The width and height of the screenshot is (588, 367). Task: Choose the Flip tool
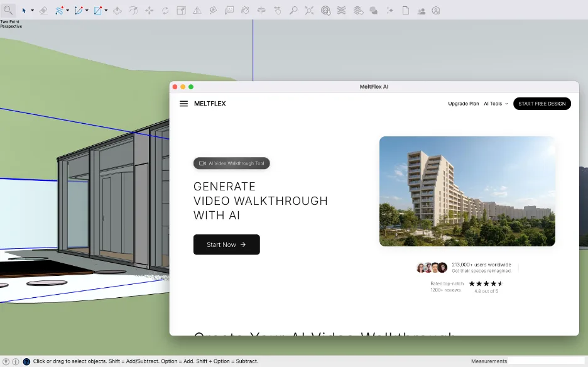tap(197, 11)
